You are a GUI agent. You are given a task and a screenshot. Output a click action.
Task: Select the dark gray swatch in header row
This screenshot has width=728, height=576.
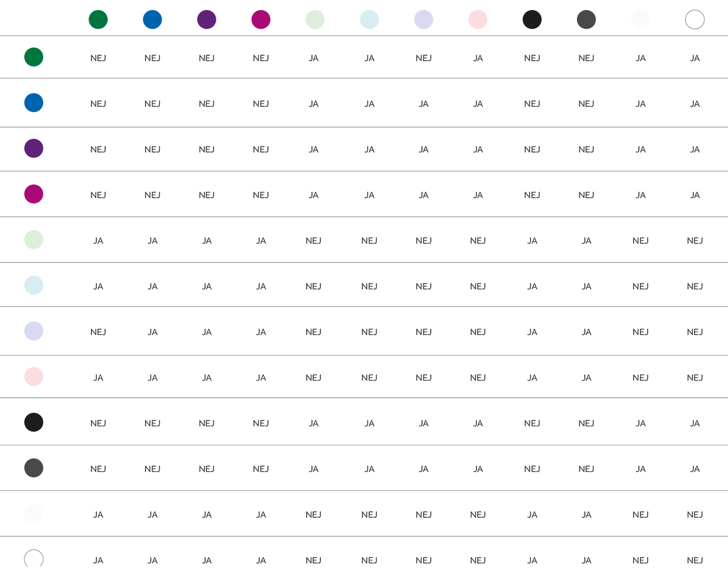tap(587, 20)
